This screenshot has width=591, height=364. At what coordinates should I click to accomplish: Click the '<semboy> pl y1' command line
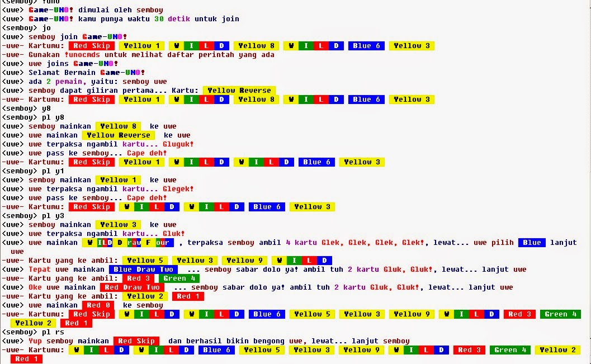33,171
